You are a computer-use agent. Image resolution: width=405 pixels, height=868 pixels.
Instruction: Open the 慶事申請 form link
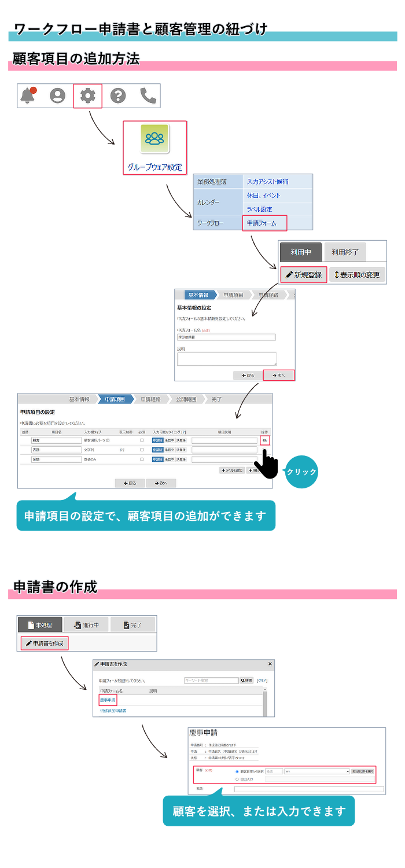(x=108, y=700)
